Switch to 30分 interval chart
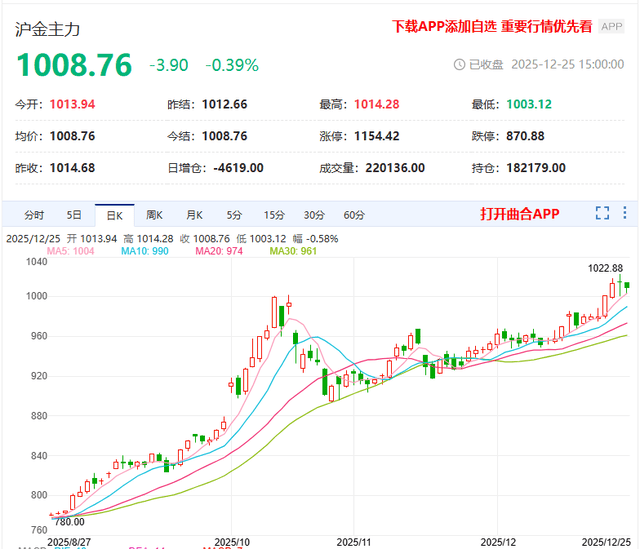Image resolution: width=640 pixels, height=549 pixels. [x=314, y=215]
